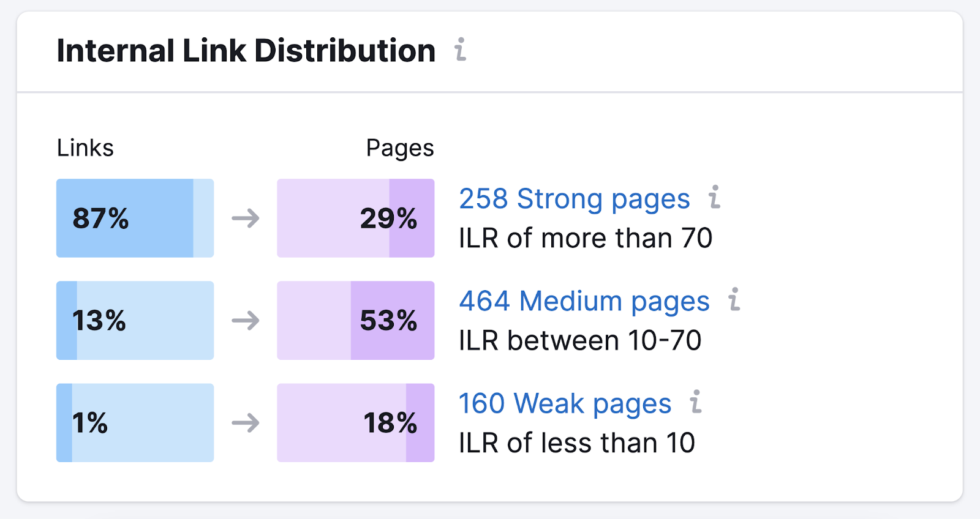Click the Internal Link Distribution title

pyautogui.click(x=244, y=50)
